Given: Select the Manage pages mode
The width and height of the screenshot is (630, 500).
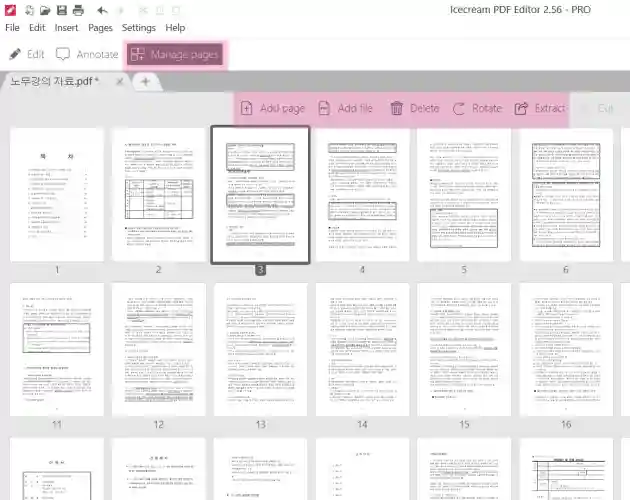Looking at the screenshot, I should coord(175,54).
